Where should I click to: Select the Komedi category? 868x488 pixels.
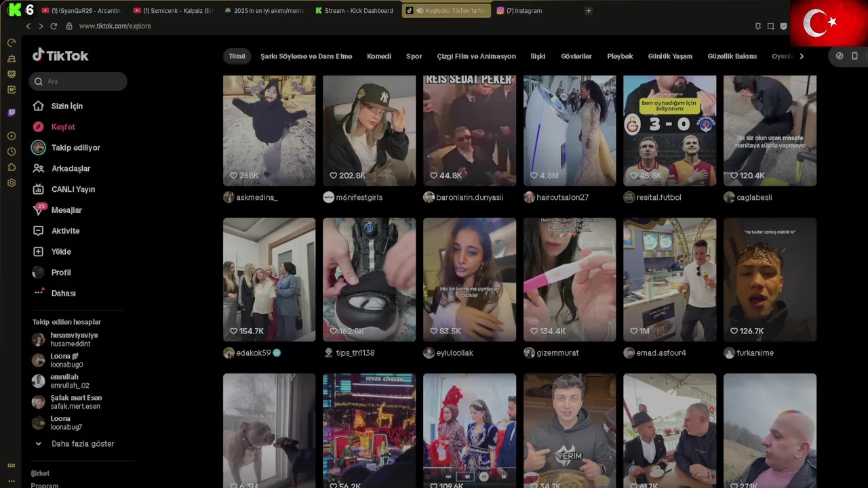click(x=379, y=56)
